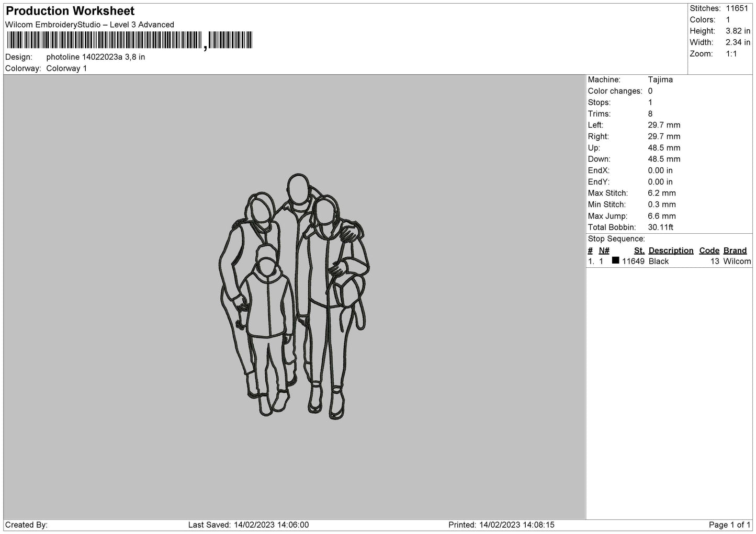Select the Stitches count 11651

tap(738, 8)
